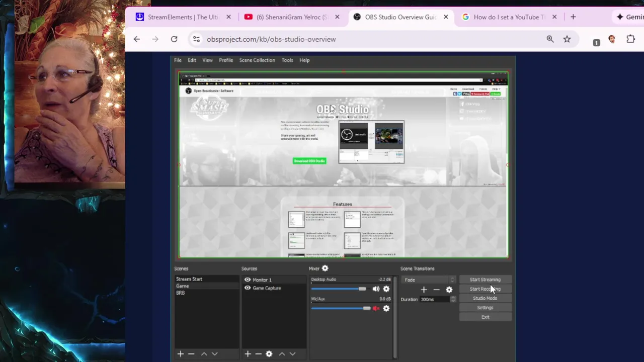The width and height of the screenshot is (644, 362).
Task: Click the Exit button in OBS
Action: (485, 317)
